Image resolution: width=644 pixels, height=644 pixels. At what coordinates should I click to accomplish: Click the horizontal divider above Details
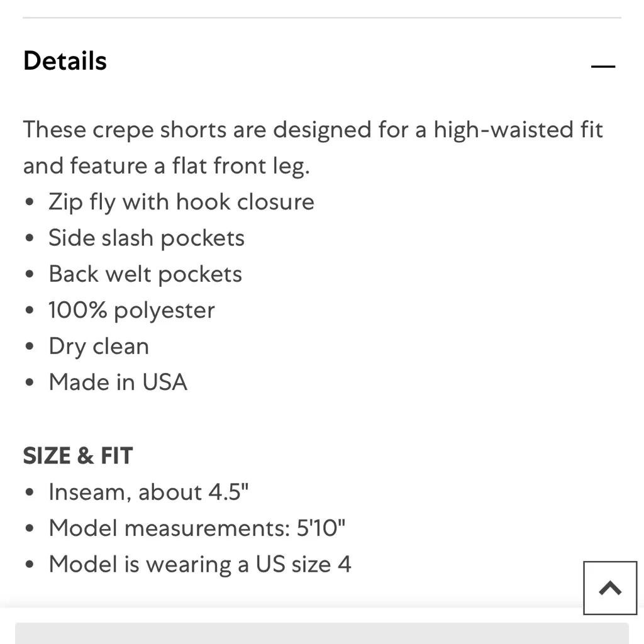(x=322, y=18)
